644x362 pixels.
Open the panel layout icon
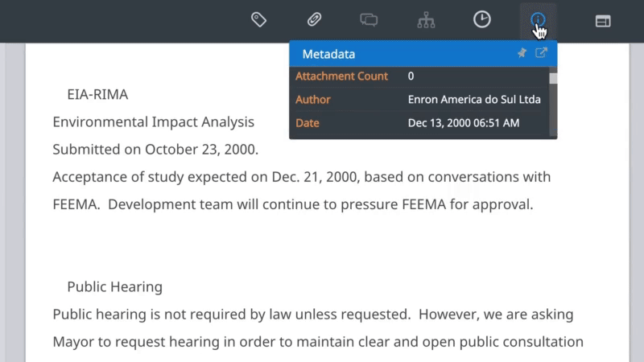pyautogui.click(x=603, y=21)
